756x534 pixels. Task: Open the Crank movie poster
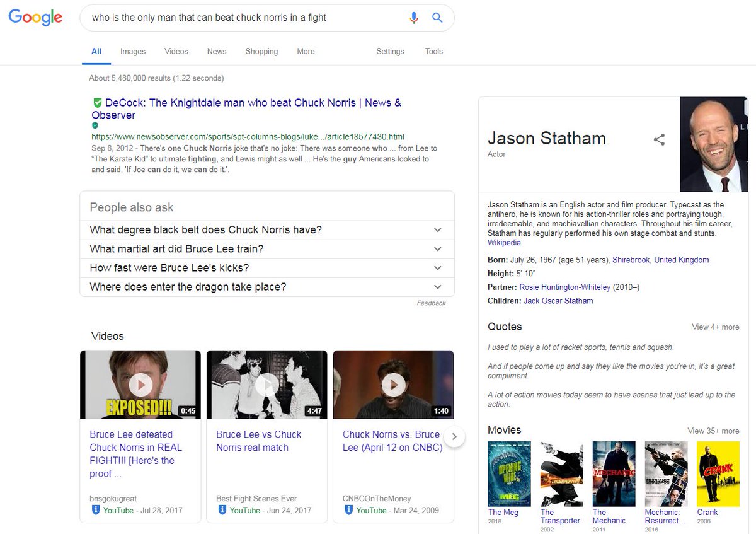coord(718,473)
